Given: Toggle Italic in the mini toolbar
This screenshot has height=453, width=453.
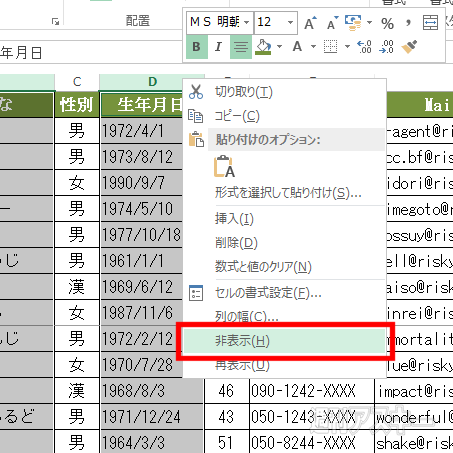Looking at the screenshot, I should [x=219, y=47].
